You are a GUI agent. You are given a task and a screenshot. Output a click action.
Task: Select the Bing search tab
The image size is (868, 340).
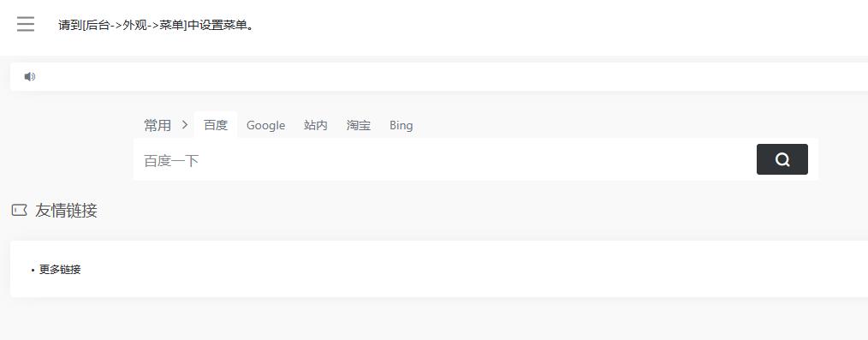401,125
